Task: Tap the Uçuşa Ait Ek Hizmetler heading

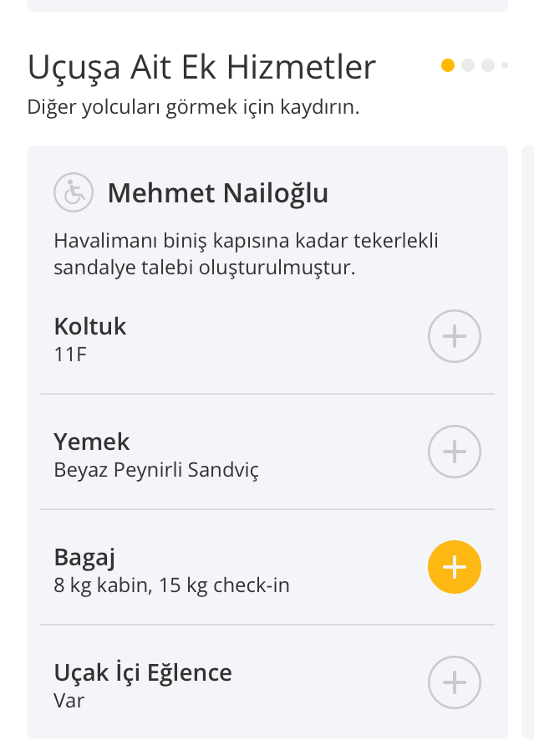Action: (201, 67)
